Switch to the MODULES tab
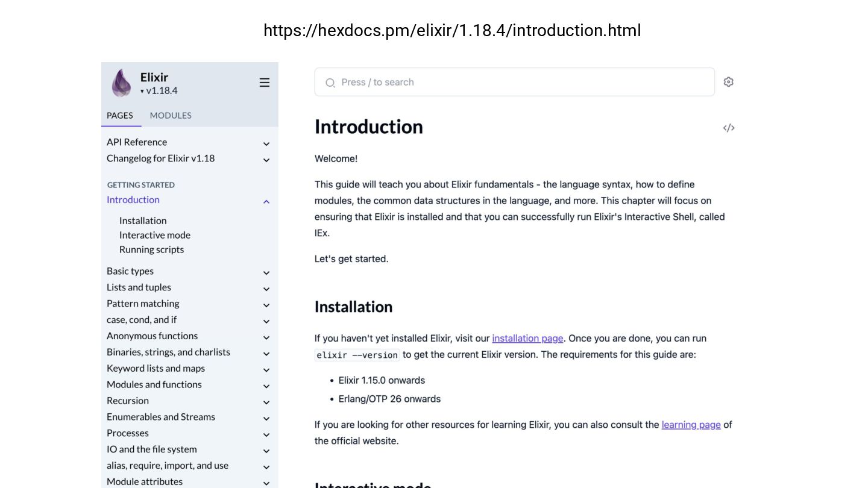This screenshot has width=868, height=488. (x=171, y=115)
